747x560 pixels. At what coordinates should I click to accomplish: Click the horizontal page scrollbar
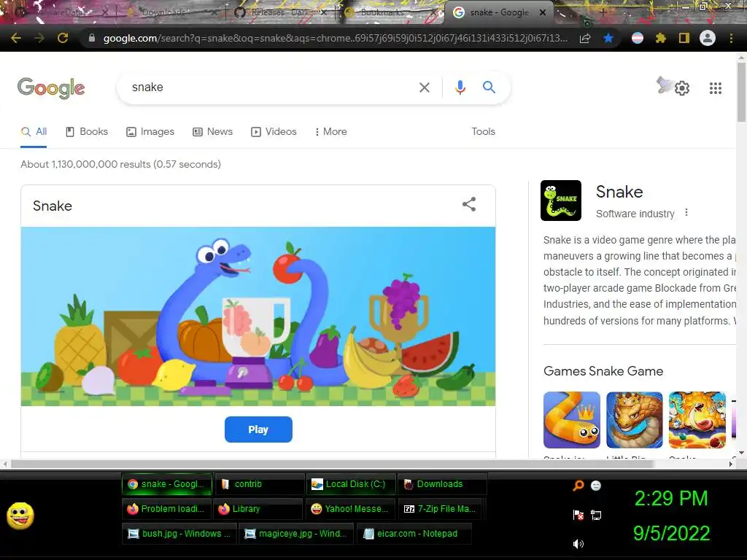click(333, 464)
